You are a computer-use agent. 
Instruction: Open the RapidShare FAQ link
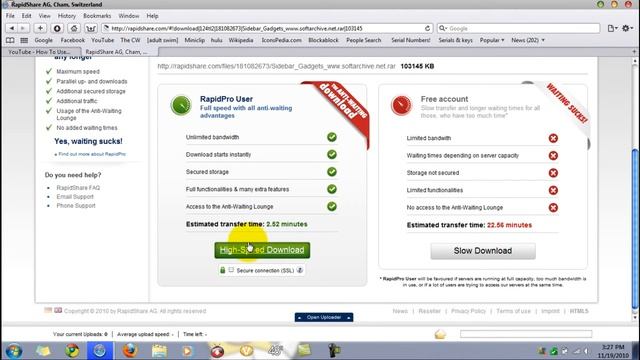(78, 188)
